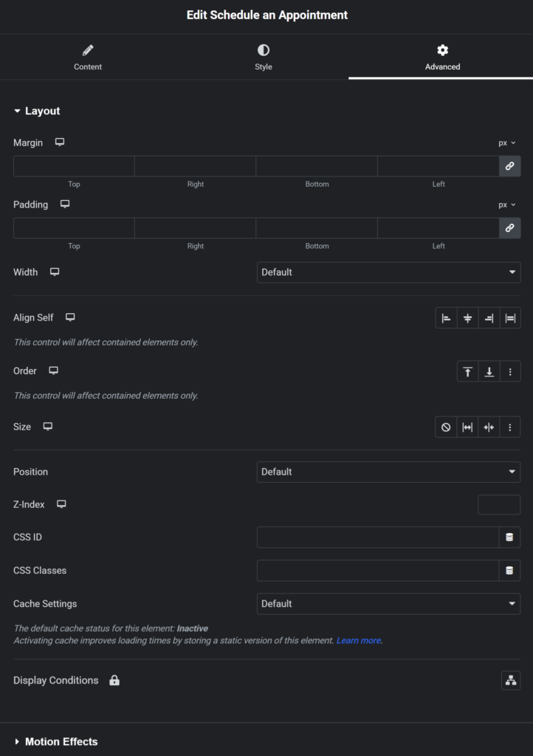
Task: Open dynamic tags for CSS ID
Action: tap(509, 537)
